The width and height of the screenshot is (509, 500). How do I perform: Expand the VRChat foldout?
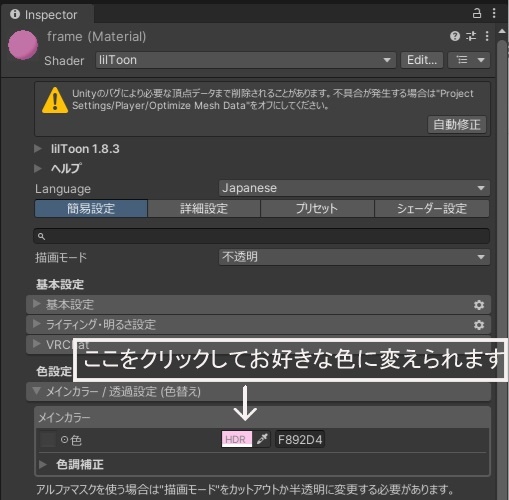coord(37,344)
